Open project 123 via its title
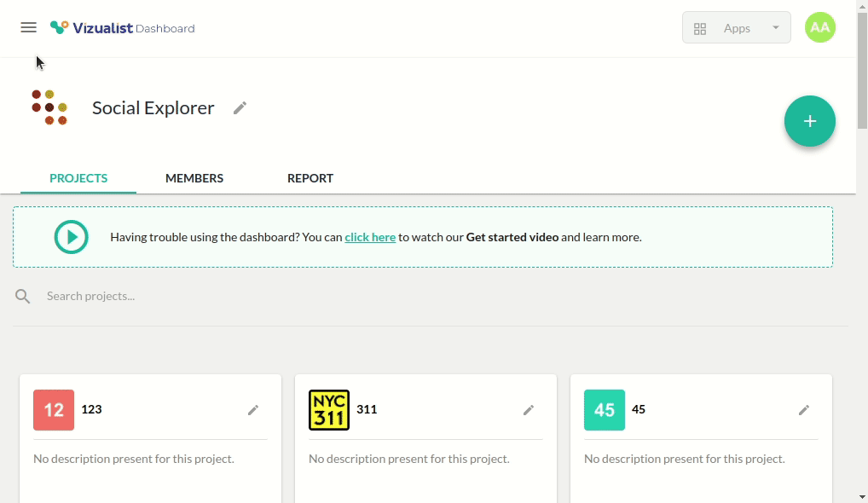868x503 pixels. (x=91, y=409)
